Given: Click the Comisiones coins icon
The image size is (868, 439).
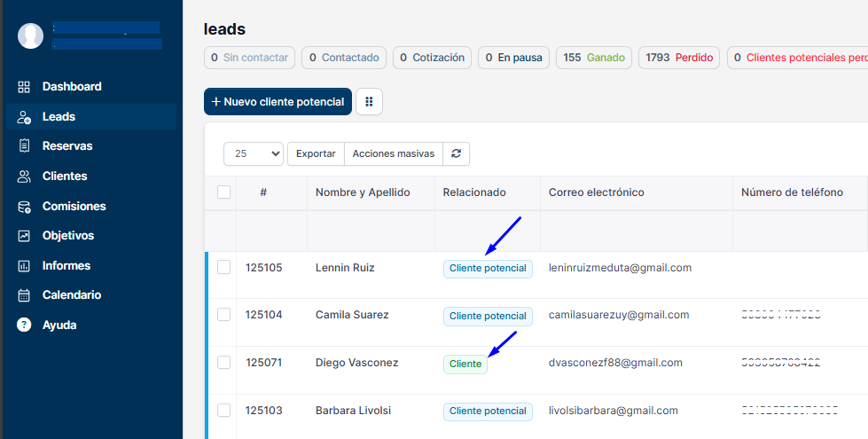Looking at the screenshot, I should [25, 207].
